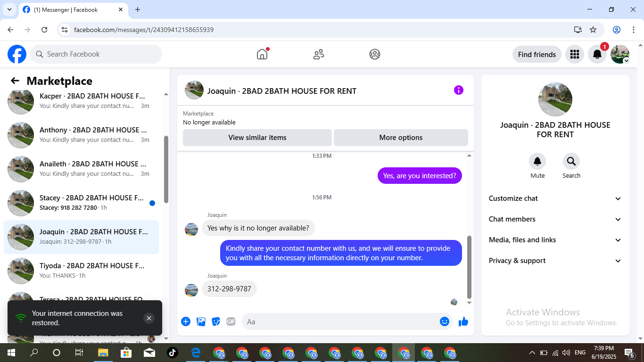Open the Windows Action Center notifications
Screen dimensions: 644x362
629,353
